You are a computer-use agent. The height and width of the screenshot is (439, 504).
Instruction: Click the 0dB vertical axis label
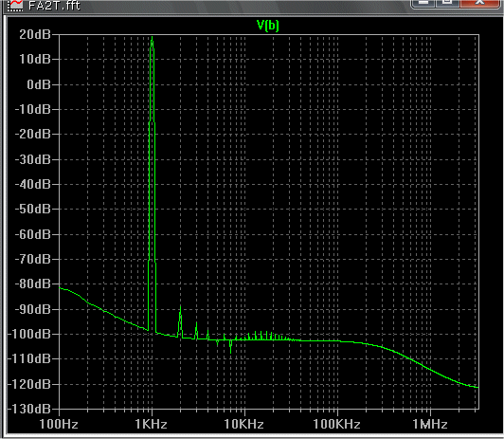[39, 84]
